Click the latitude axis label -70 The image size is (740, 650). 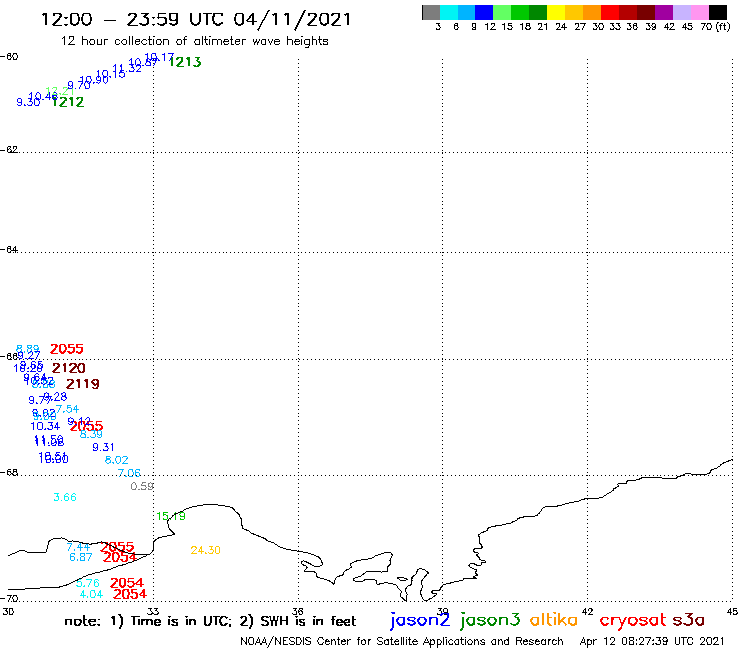(9, 599)
